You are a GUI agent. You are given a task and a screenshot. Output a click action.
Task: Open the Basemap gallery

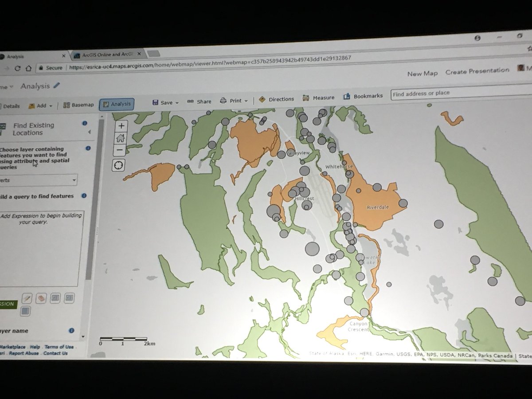(x=78, y=105)
